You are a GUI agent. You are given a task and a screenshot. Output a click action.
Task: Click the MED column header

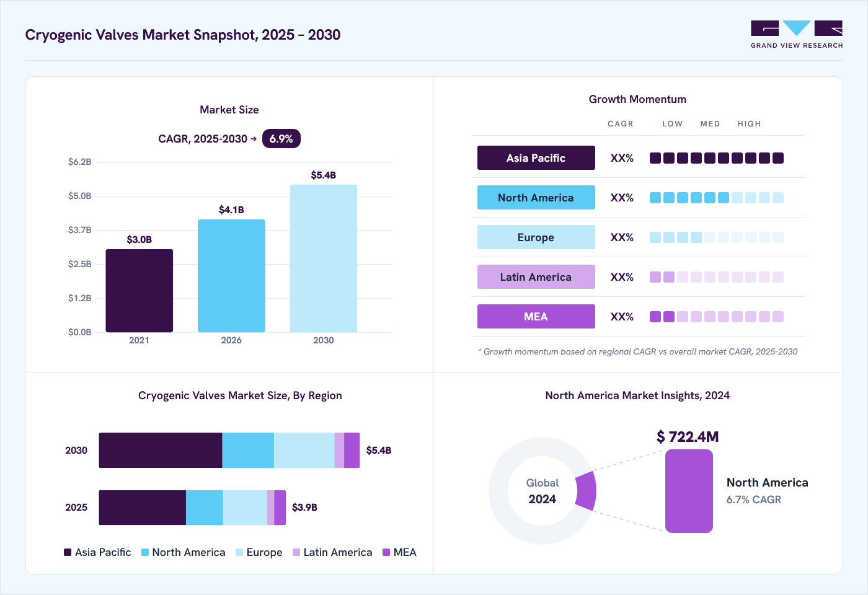(x=711, y=124)
